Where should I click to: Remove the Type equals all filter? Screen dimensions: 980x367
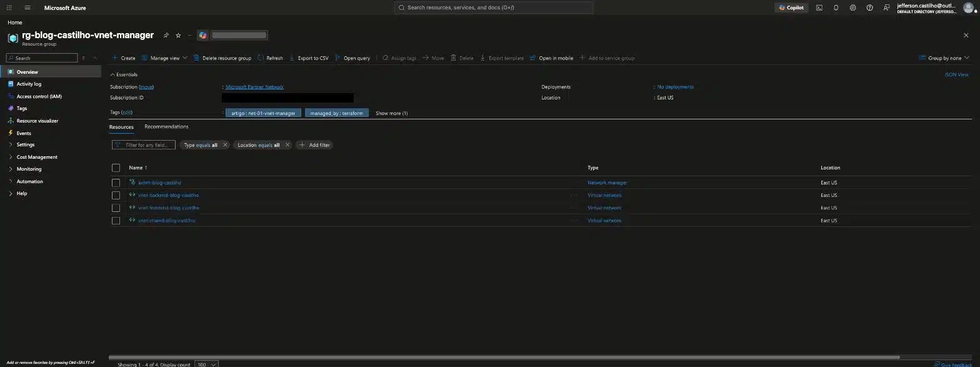[x=225, y=145]
